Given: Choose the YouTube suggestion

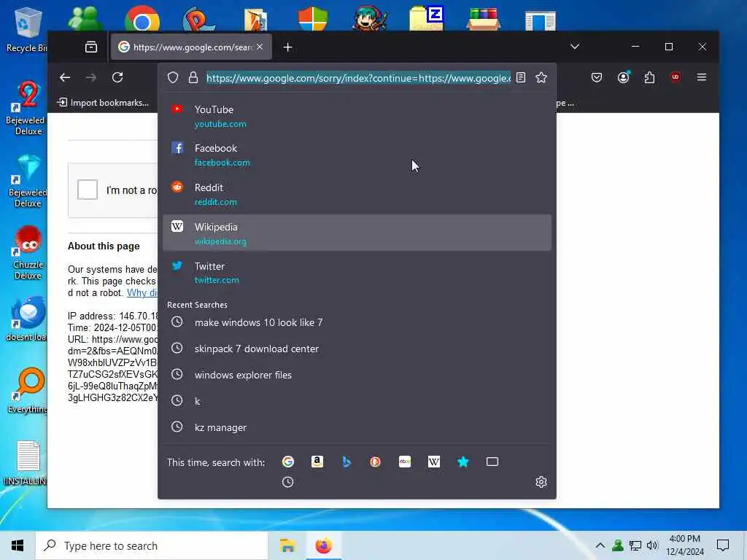Looking at the screenshot, I should 357,116.
